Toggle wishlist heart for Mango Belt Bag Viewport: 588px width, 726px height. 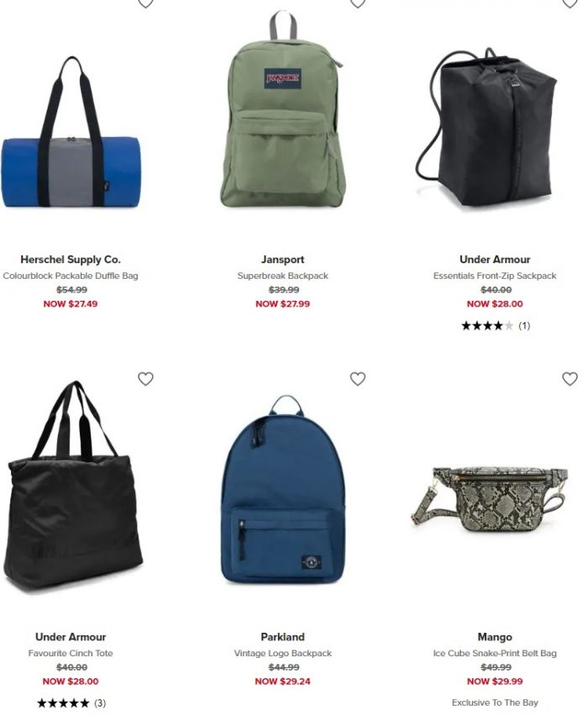pyautogui.click(x=570, y=379)
